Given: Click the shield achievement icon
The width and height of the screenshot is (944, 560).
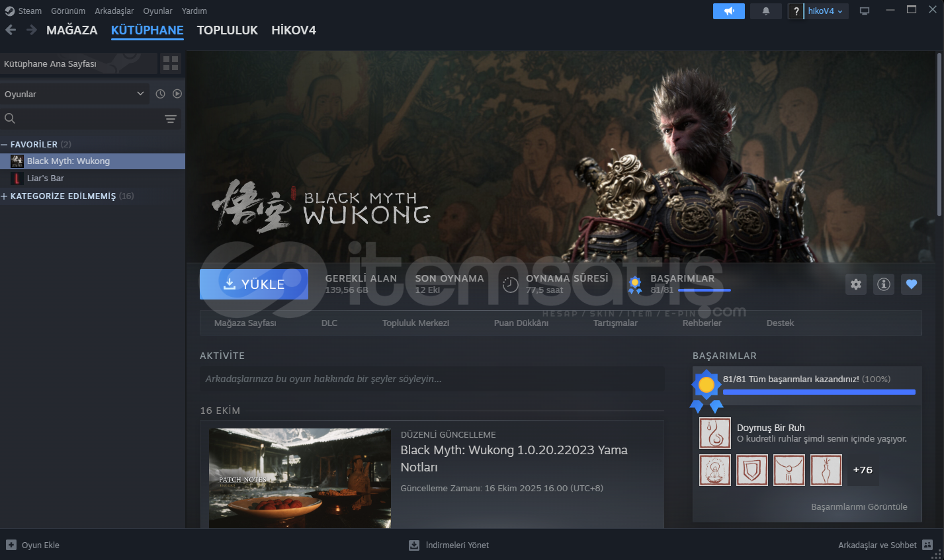Looking at the screenshot, I should 752,470.
